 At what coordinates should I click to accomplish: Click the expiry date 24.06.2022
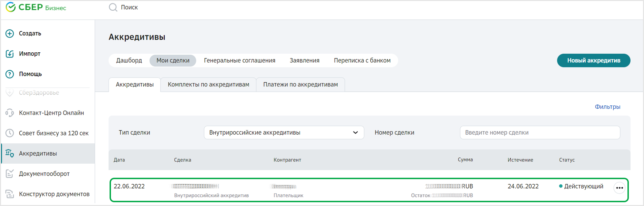point(523,186)
